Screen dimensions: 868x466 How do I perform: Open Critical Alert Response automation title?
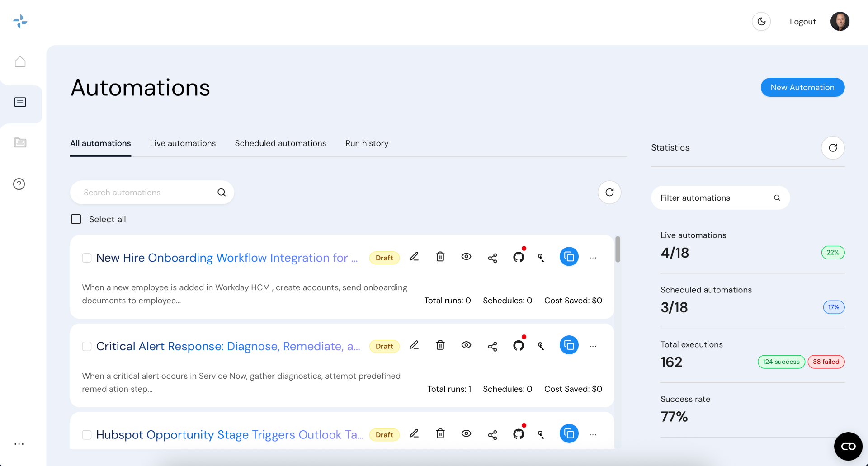[x=228, y=346]
